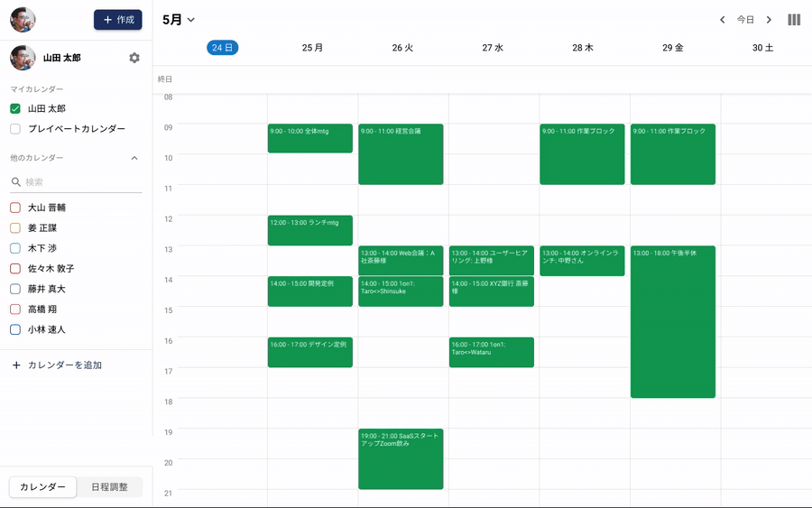Click the calendar view switcher icon

pos(794,20)
